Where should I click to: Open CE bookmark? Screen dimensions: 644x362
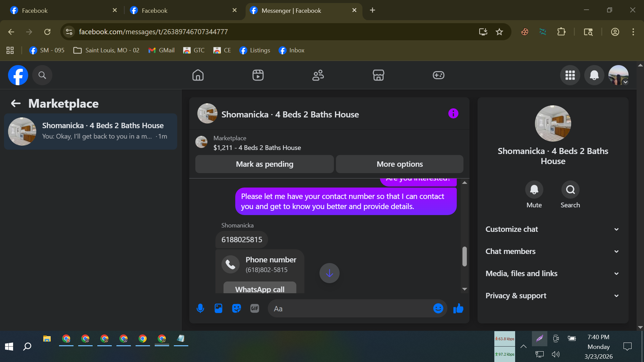(222, 50)
